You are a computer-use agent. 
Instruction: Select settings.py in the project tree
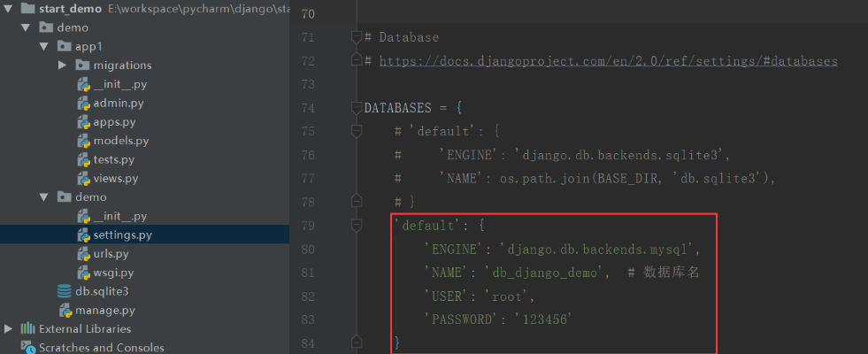point(122,235)
